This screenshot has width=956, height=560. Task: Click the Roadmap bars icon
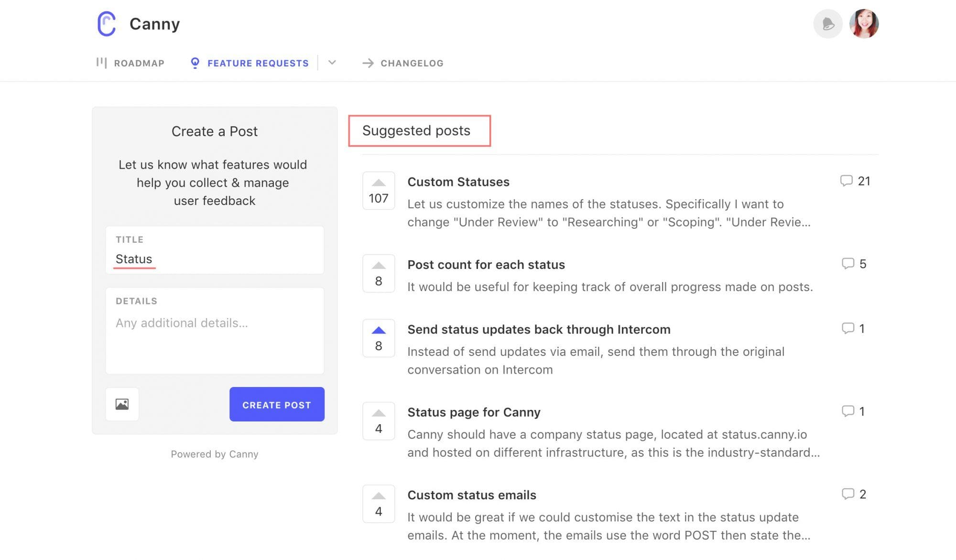101,63
